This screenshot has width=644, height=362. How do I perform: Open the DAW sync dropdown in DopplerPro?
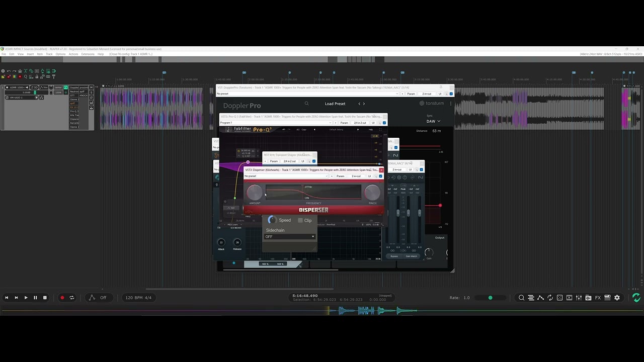[x=433, y=121]
